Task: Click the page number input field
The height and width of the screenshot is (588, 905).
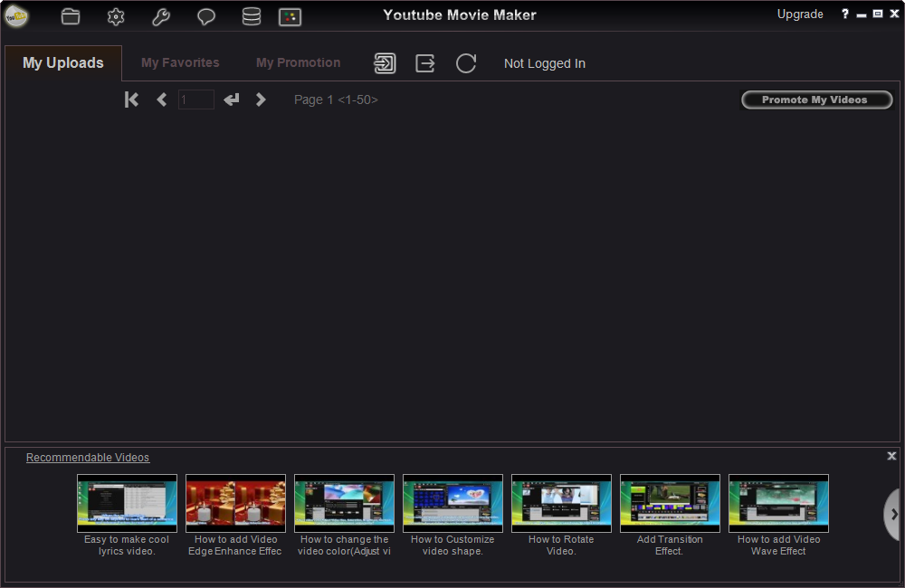Action: [x=196, y=100]
